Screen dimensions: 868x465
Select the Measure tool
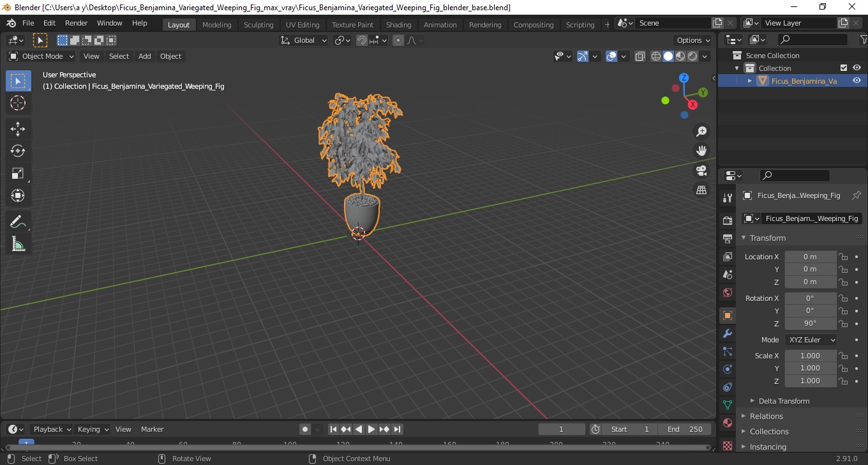coord(18,244)
